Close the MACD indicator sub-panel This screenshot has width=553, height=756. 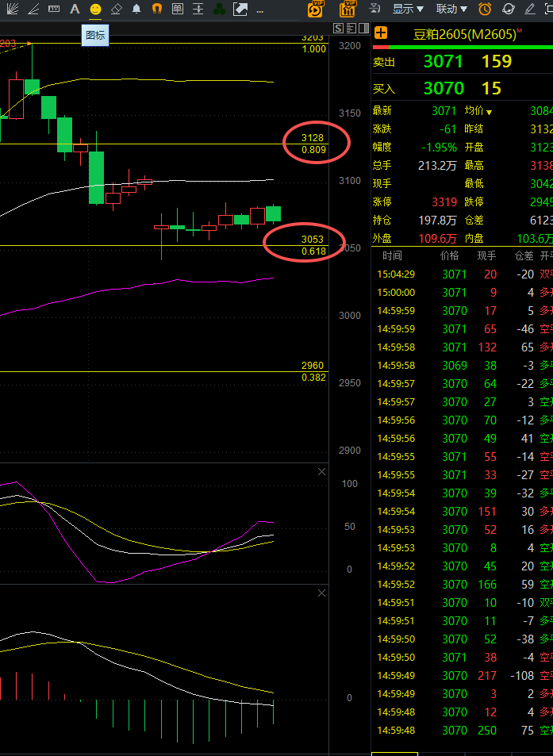[321, 593]
